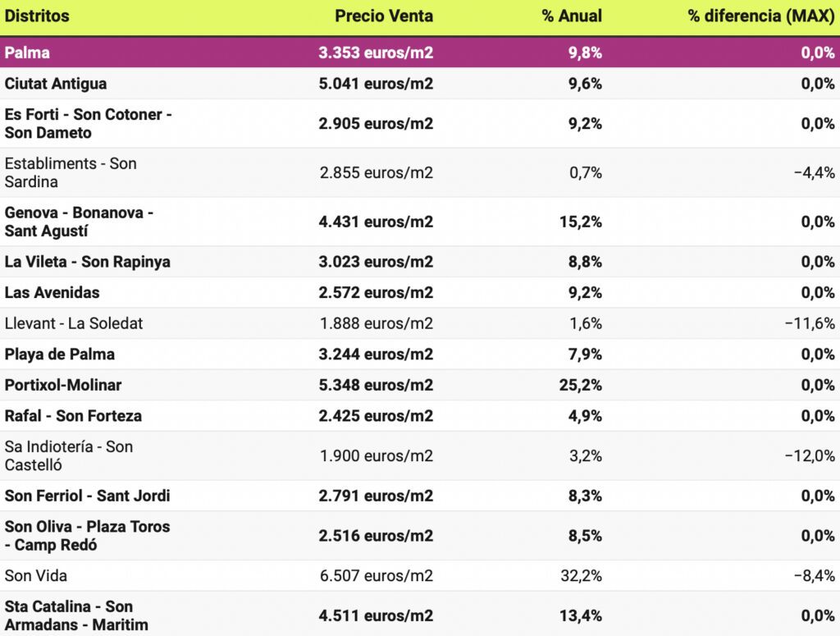The image size is (840, 636).
Task: Open Establiments - Son Sardina district
Action: (71, 172)
